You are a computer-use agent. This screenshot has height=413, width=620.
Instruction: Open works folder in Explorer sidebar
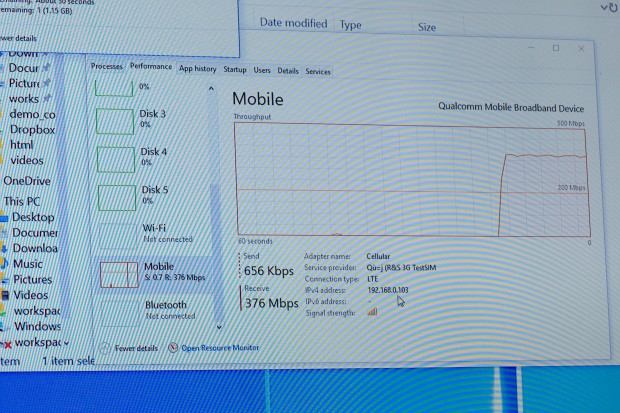point(24,99)
